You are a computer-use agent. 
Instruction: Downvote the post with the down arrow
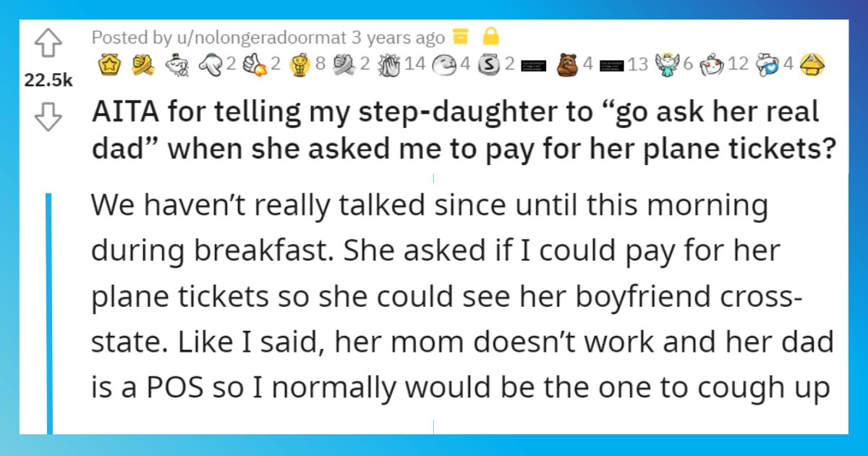tap(47, 117)
